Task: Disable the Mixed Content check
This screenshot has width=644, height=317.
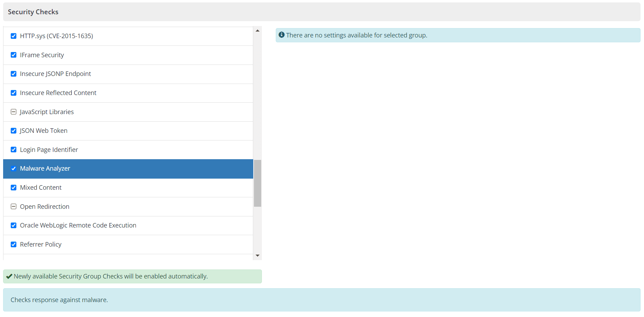Action: click(14, 188)
